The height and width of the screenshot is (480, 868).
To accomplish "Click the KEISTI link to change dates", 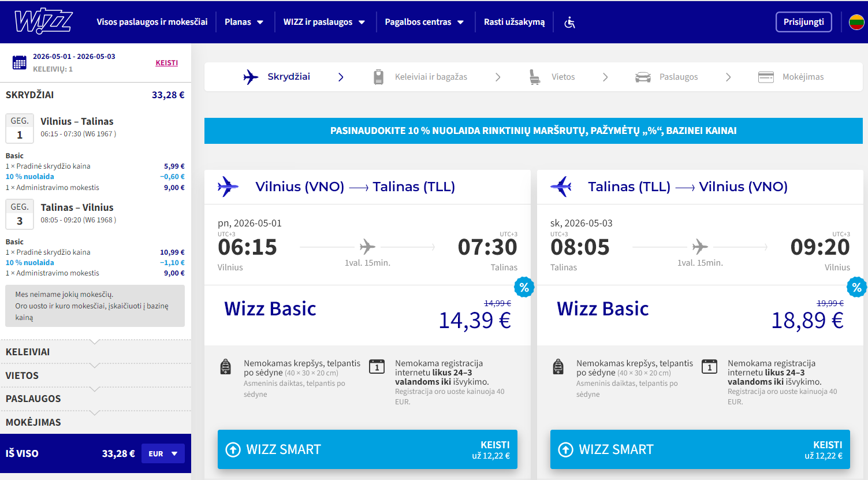I will click(x=167, y=62).
